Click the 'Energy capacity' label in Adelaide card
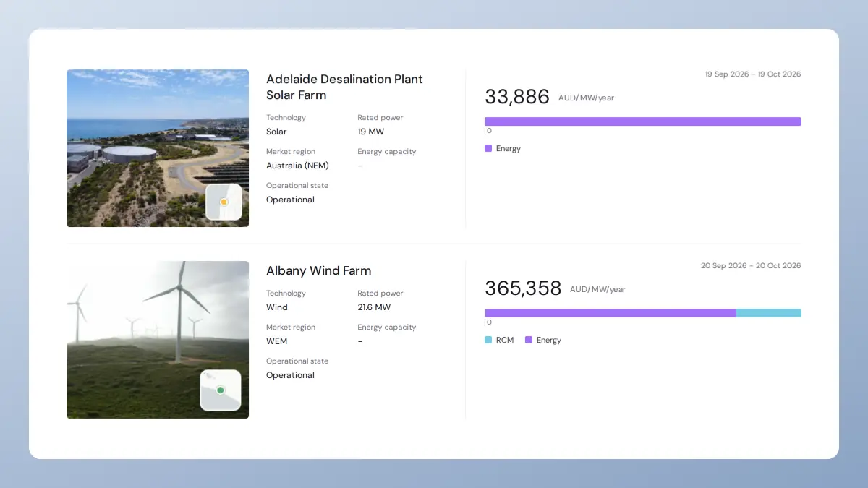This screenshot has height=488, width=868. (387, 152)
